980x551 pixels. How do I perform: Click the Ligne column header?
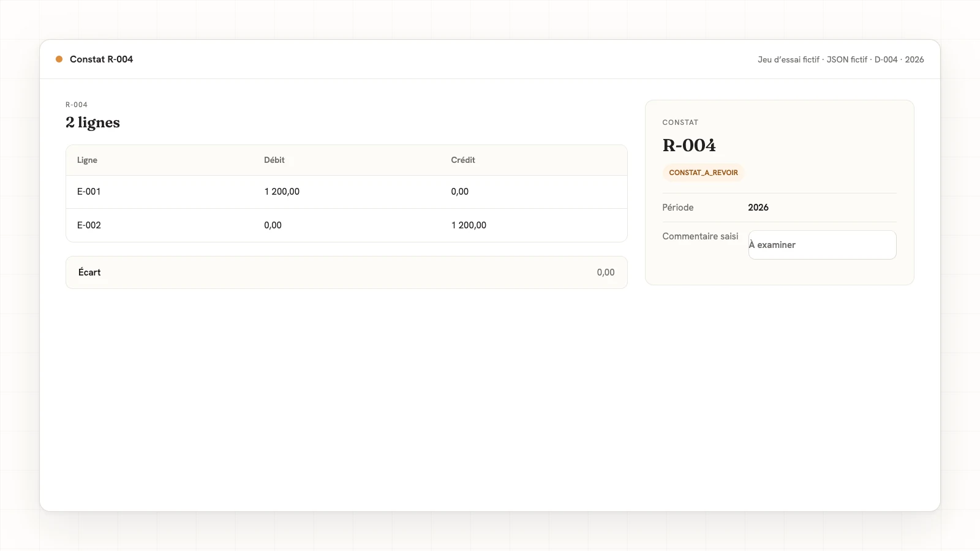[87, 160]
